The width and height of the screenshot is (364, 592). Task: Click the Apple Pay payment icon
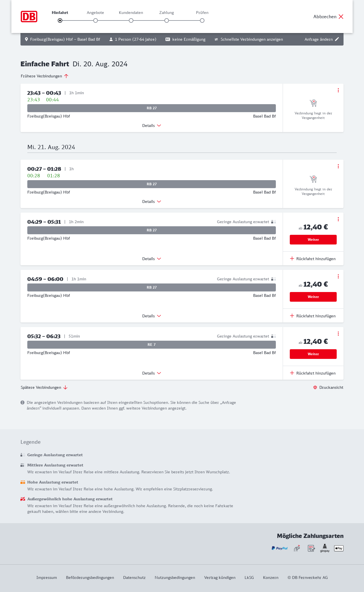click(x=339, y=548)
